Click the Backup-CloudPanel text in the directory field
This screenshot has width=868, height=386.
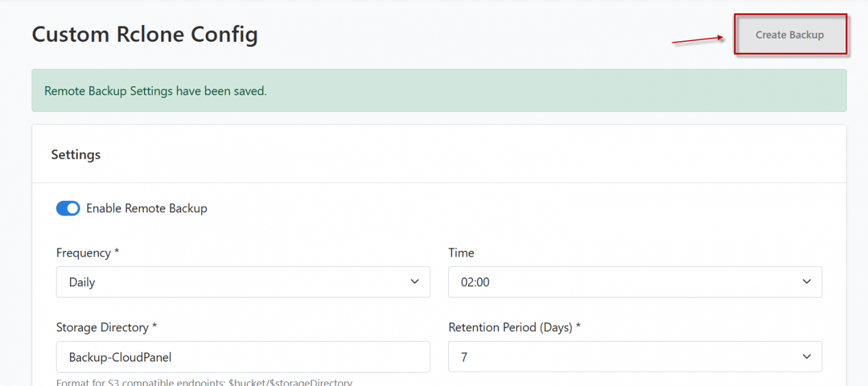pyautogui.click(x=120, y=356)
